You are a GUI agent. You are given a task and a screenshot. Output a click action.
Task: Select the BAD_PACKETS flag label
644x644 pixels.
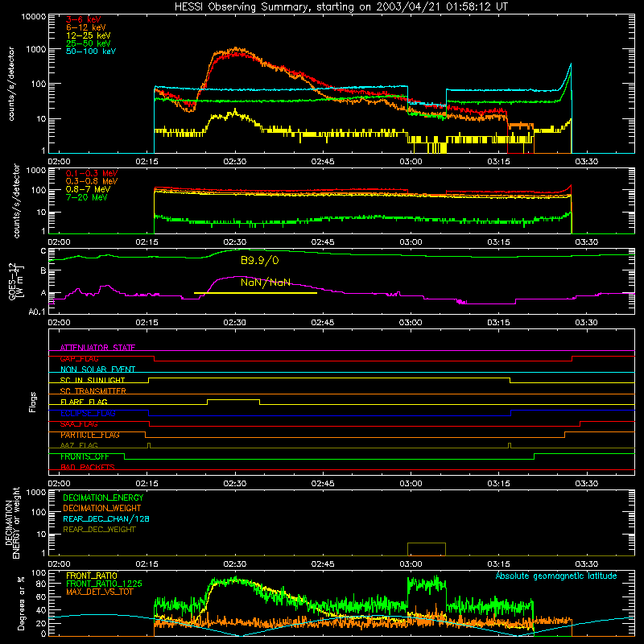pos(88,467)
